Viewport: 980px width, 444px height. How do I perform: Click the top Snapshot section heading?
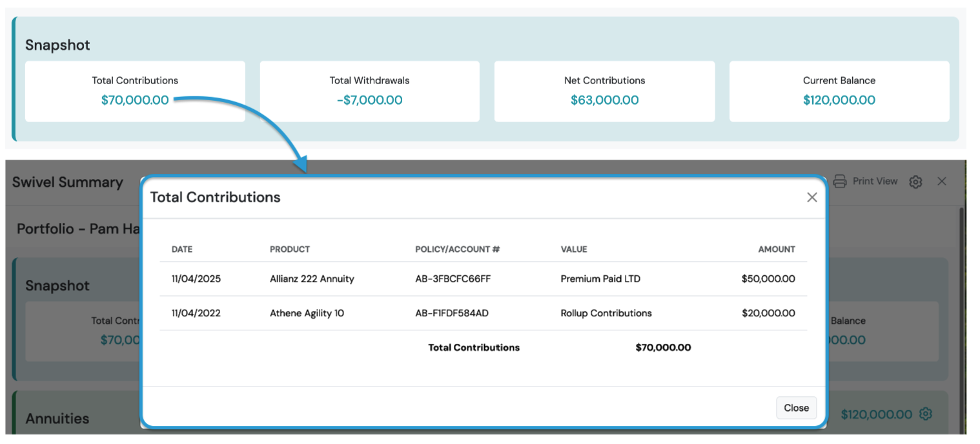tap(57, 45)
